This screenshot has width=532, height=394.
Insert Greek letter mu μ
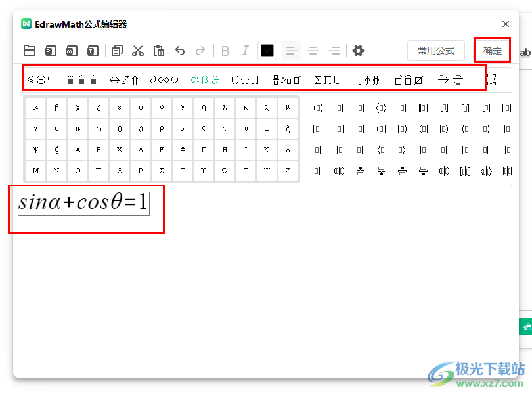[x=288, y=108]
